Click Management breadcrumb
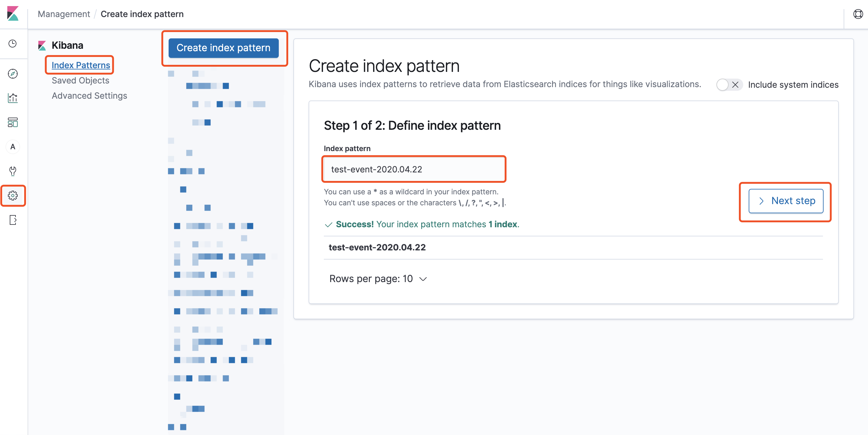 pyautogui.click(x=64, y=14)
